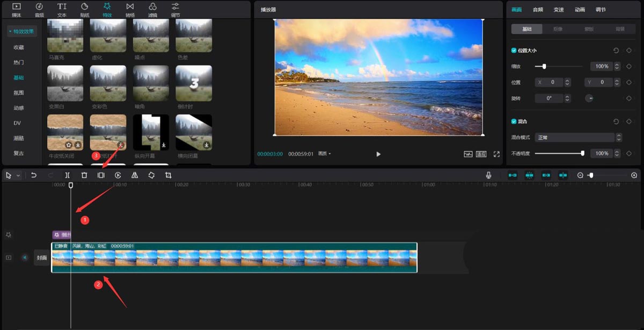Viewport: 644px width, 330px height.
Task: Switch to the 转场 transitions tab
Action: (130, 9)
